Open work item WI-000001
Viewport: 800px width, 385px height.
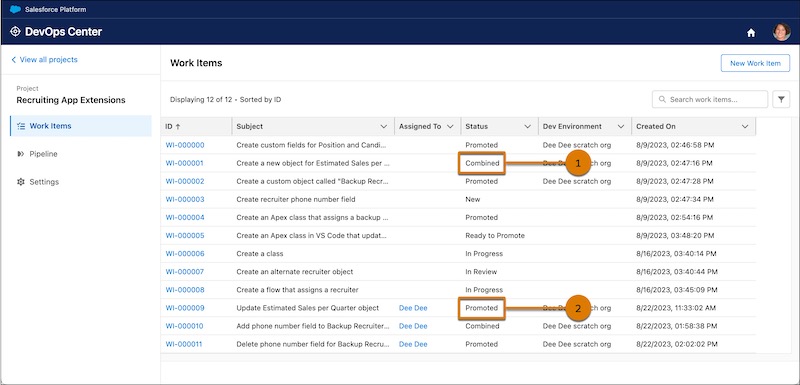[x=185, y=163]
